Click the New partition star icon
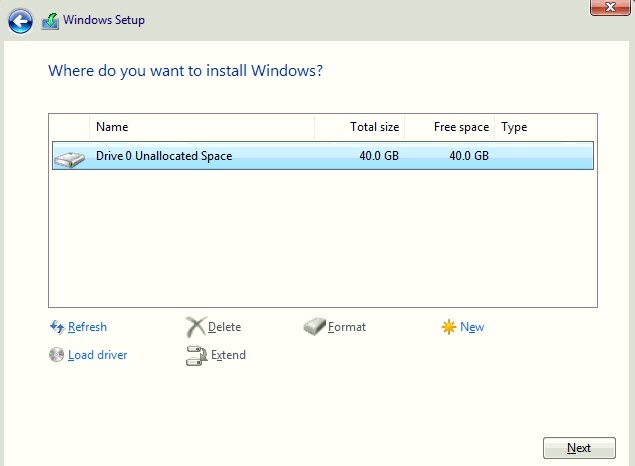The height and width of the screenshot is (466, 635). click(x=449, y=327)
